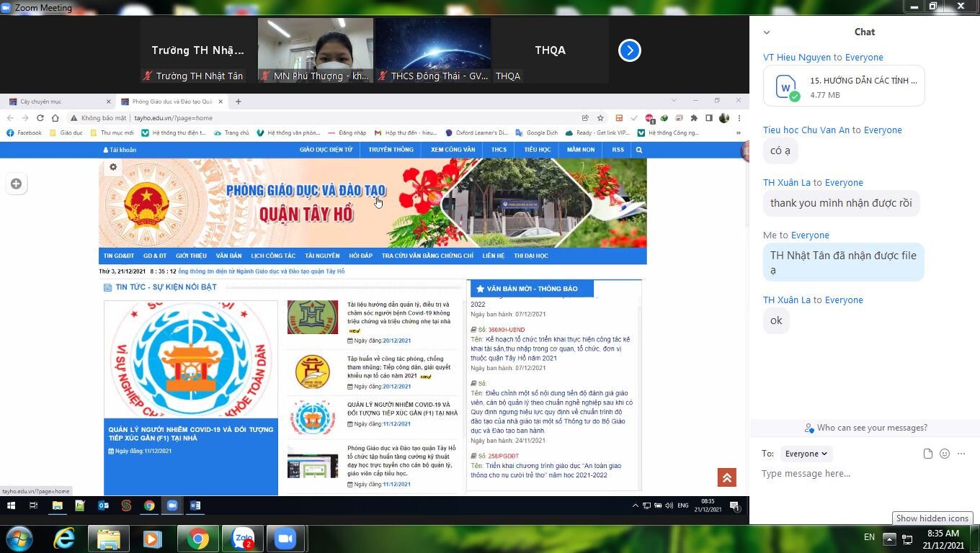Show hidden icons in the system tray
The width and height of the screenshot is (980, 553).
coord(635,505)
